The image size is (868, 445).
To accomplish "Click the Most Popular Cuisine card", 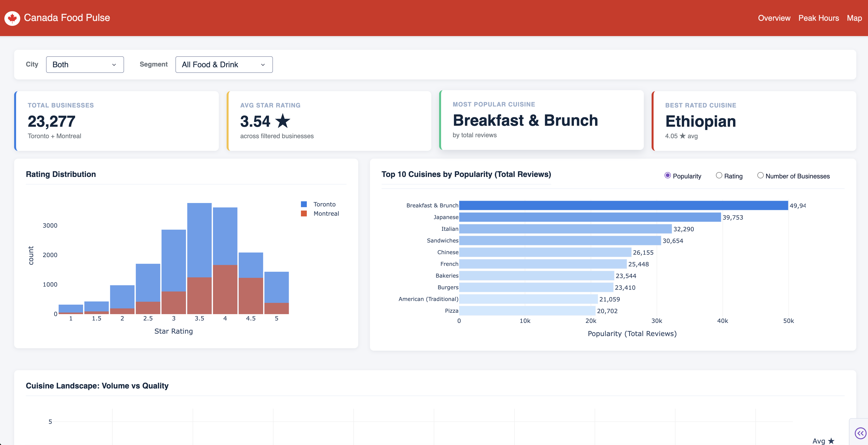I will tap(541, 120).
